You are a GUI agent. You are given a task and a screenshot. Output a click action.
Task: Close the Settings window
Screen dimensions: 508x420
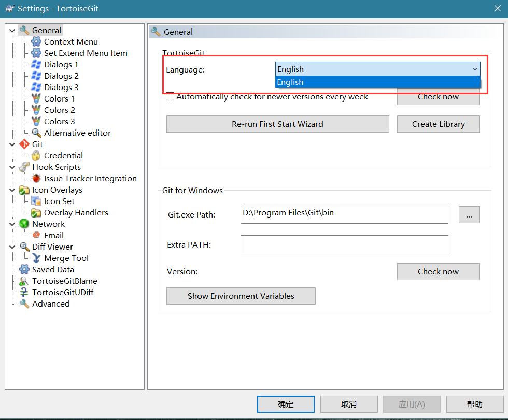[x=498, y=8]
